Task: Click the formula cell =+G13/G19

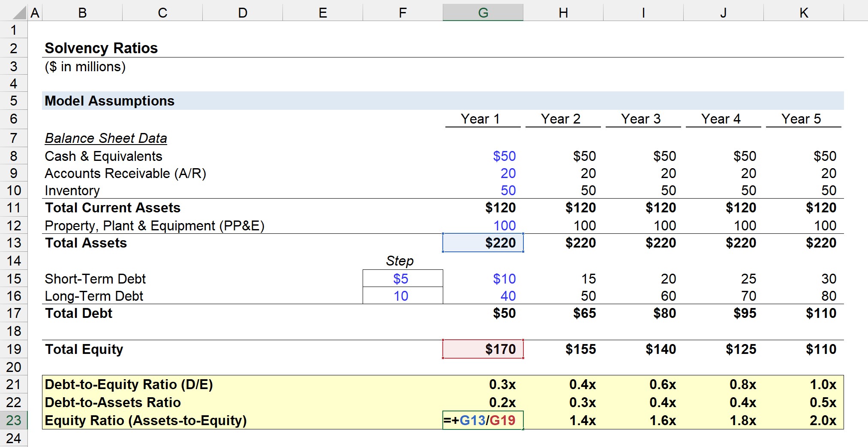Action: [483, 420]
